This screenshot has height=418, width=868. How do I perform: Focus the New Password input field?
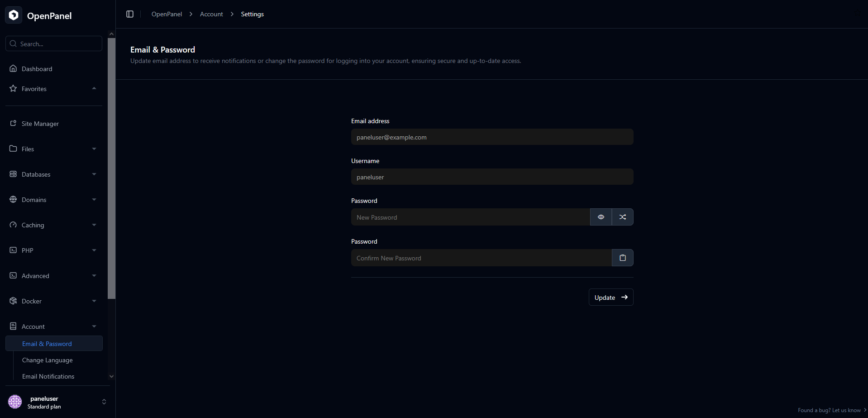470,217
